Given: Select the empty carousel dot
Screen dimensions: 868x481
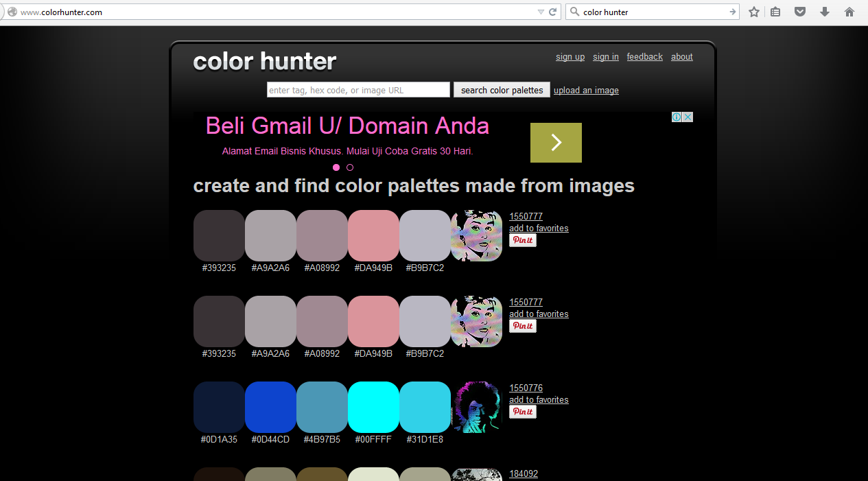Looking at the screenshot, I should (x=350, y=167).
